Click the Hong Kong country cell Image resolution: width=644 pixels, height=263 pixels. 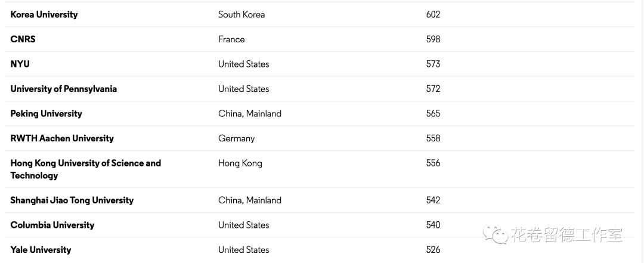coord(240,163)
